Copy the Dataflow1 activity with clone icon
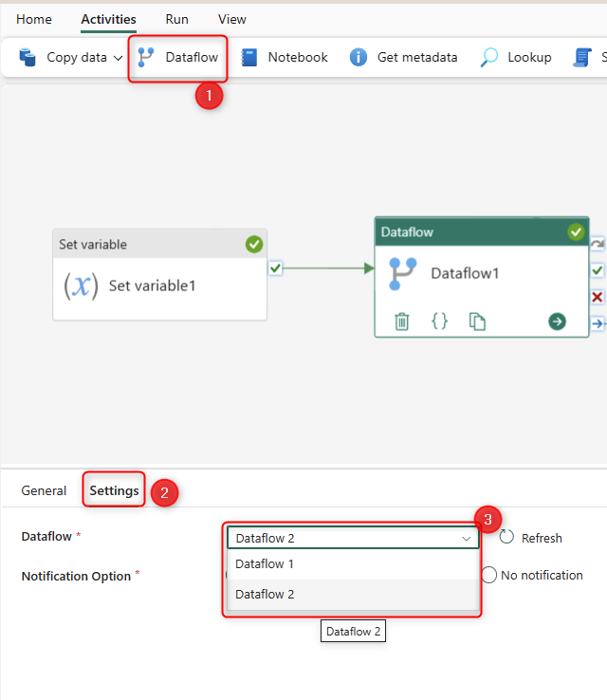607x700 pixels. [x=478, y=322]
